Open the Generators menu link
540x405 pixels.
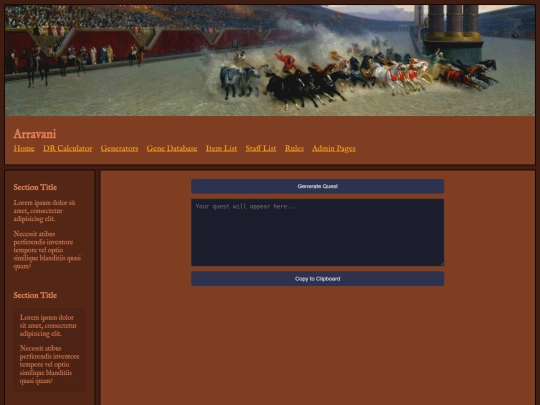120,148
